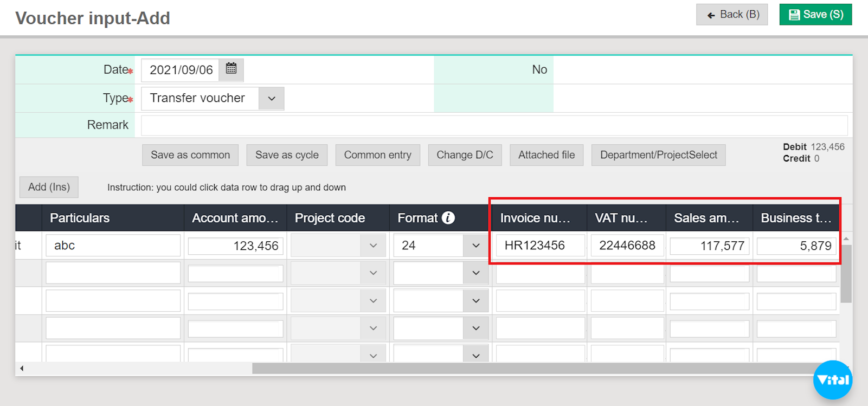Add a row with Add (Ins)
Viewport: 868px width, 406px height.
tap(49, 187)
